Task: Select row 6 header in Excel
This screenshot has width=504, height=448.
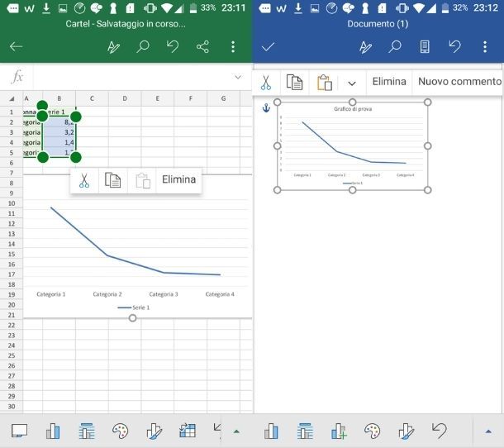Action: (x=12, y=163)
